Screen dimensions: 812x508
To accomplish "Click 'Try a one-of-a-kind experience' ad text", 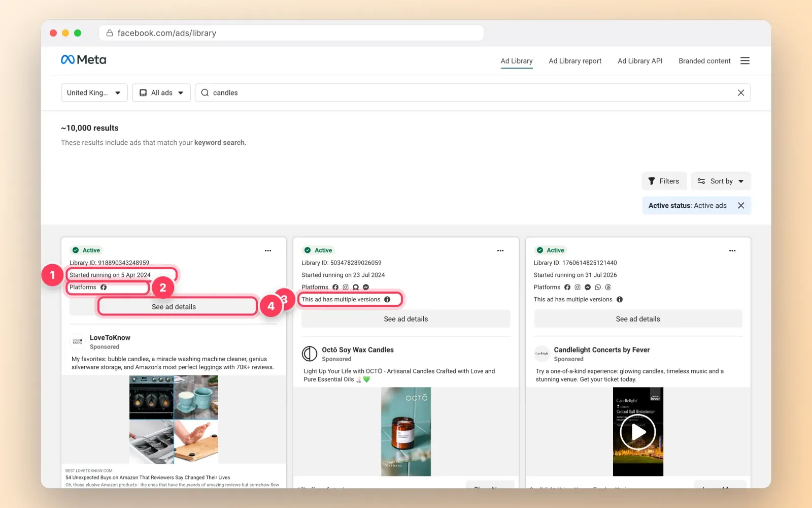I will pos(630,375).
